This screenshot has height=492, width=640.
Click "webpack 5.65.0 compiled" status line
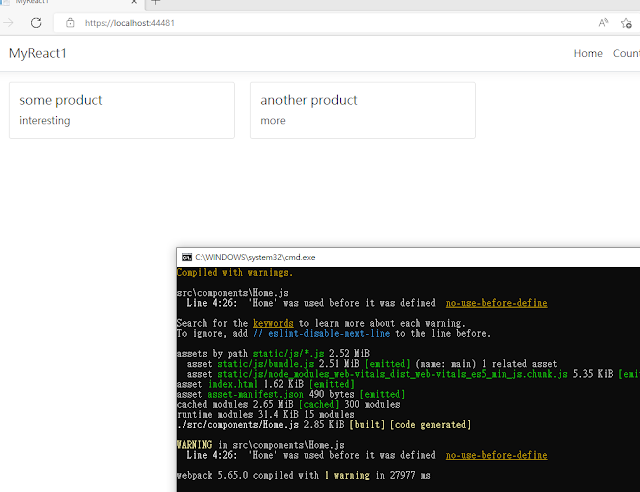pyautogui.click(x=303, y=476)
